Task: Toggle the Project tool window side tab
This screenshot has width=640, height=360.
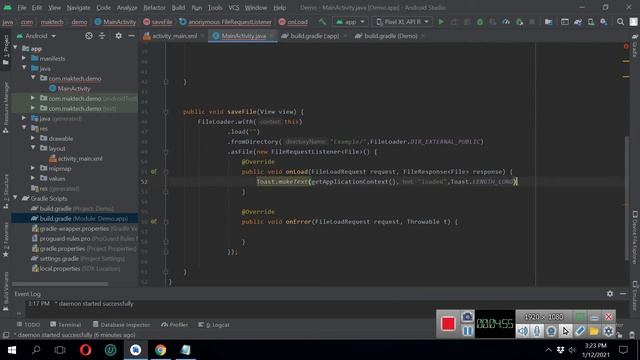Action: (6, 50)
